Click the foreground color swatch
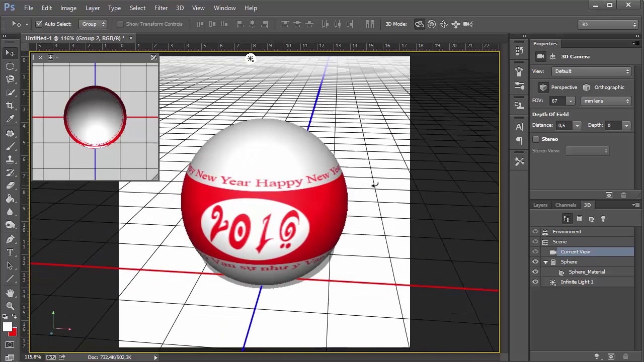Viewport: 644px width, 362px height. pos(7,327)
